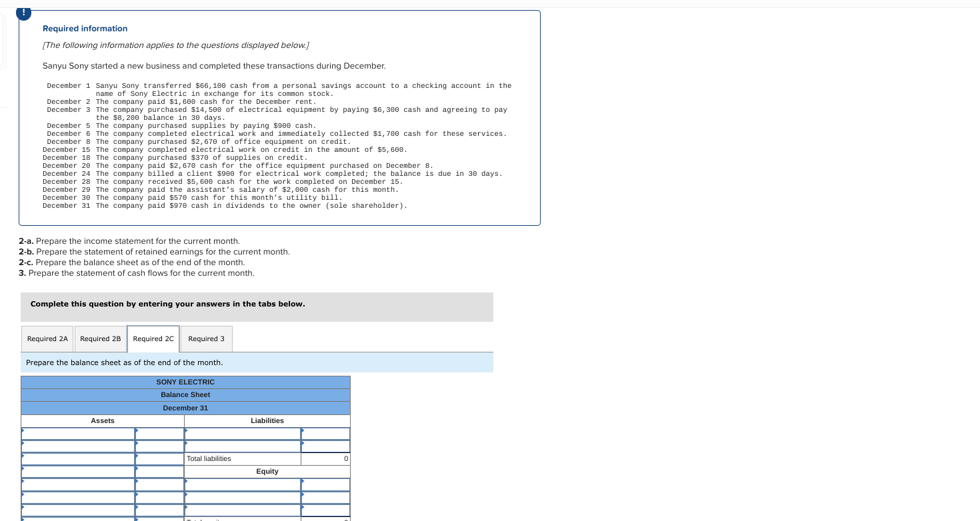Click asset amount field beside Total liabilities
This screenshot has width=980, height=521.
tap(159, 459)
